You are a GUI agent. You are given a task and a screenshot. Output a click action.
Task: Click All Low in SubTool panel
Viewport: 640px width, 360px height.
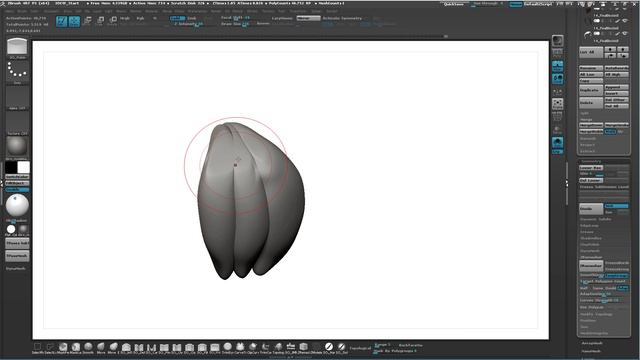tap(591, 74)
